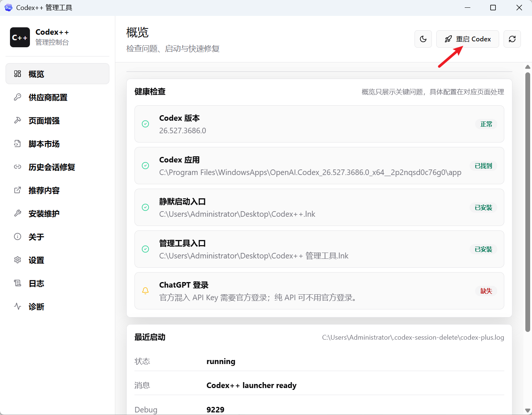The height and width of the screenshot is (415, 532).
Task: Open the 关于 page
Action: pos(57,237)
